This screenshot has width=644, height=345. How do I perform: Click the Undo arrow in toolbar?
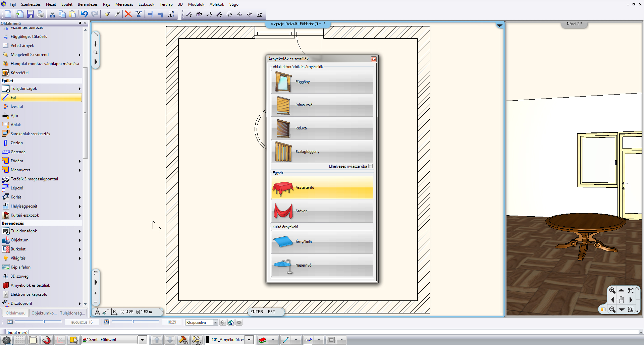point(84,14)
